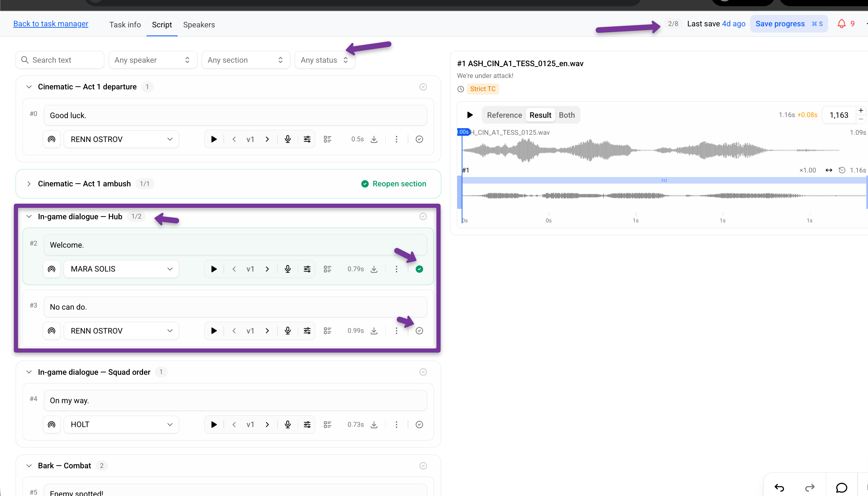Record with microphone for line #0

[x=287, y=139]
